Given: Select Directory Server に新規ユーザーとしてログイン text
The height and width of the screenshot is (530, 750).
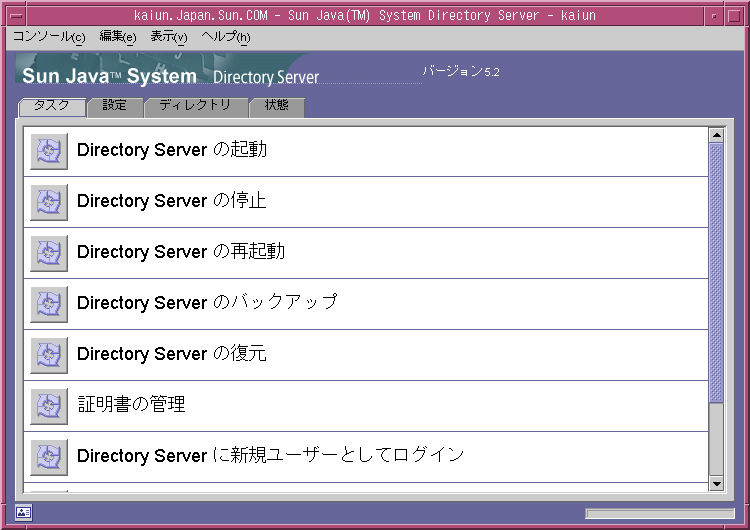Looking at the screenshot, I should [x=271, y=456].
